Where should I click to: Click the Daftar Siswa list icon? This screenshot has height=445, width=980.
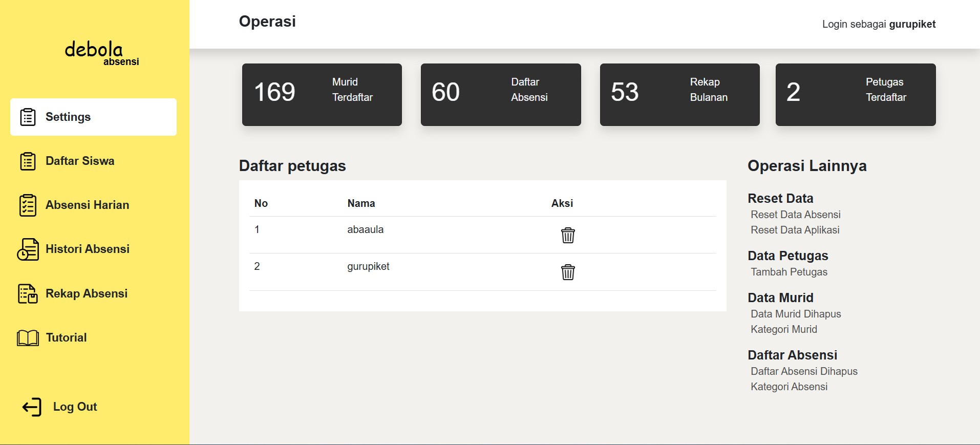pyautogui.click(x=28, y=161)
